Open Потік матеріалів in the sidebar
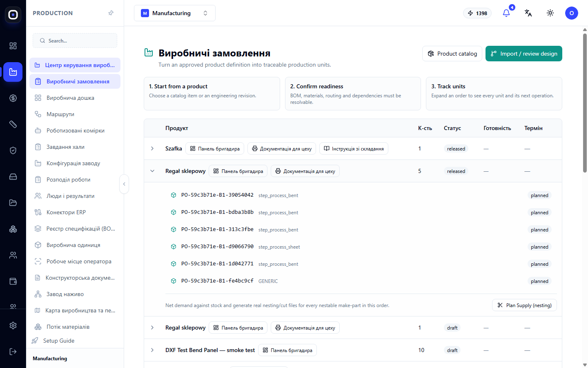588x368 pixels. tap(75, 327)
